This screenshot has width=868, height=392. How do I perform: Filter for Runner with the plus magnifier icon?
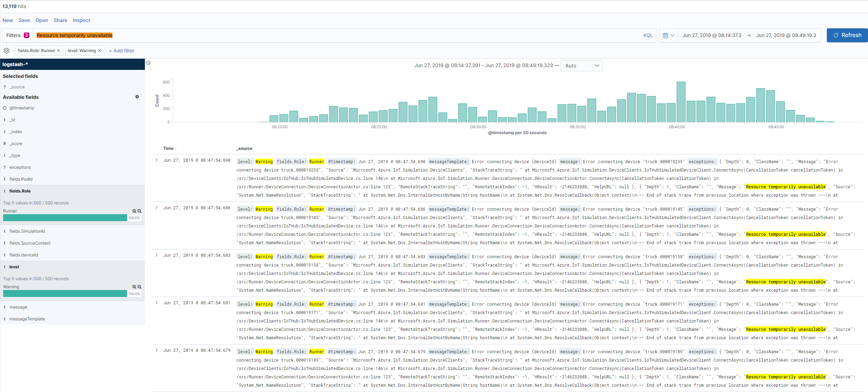[134, 211]
